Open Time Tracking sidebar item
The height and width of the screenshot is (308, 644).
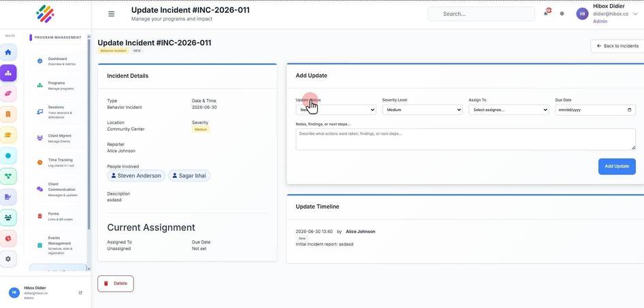[x=57, y=162]
